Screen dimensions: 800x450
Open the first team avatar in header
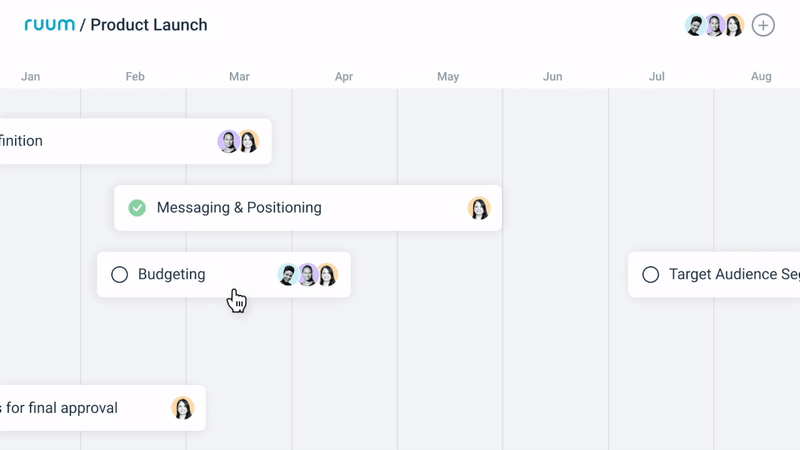(696, 25)
